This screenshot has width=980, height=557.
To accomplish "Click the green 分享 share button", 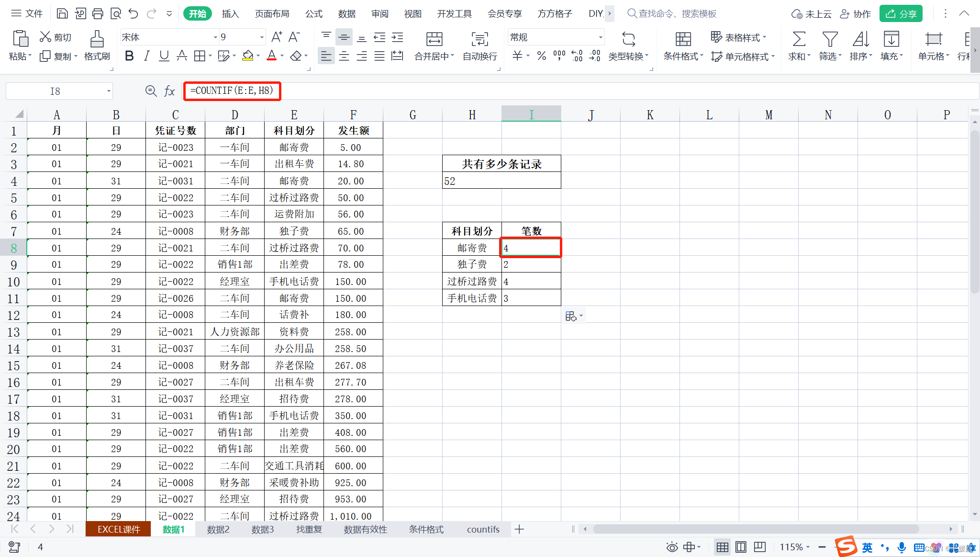I will 901,13.
